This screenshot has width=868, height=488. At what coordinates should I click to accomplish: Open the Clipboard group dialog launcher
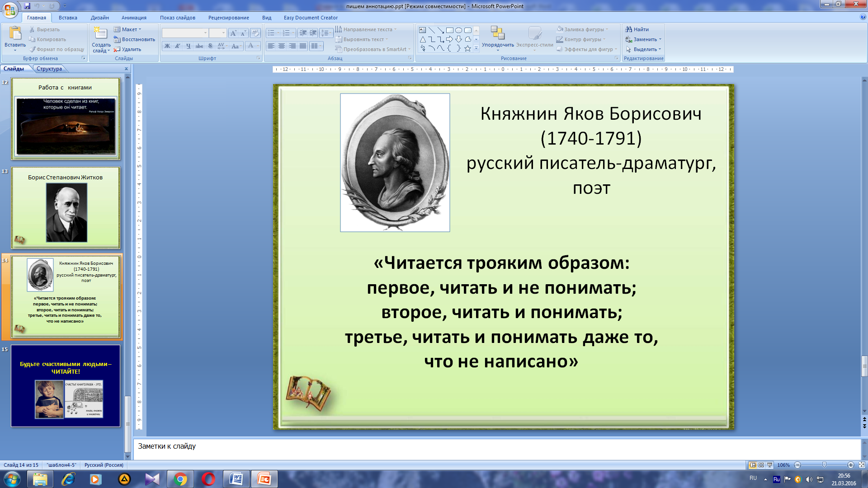click(x=84, y=58)
